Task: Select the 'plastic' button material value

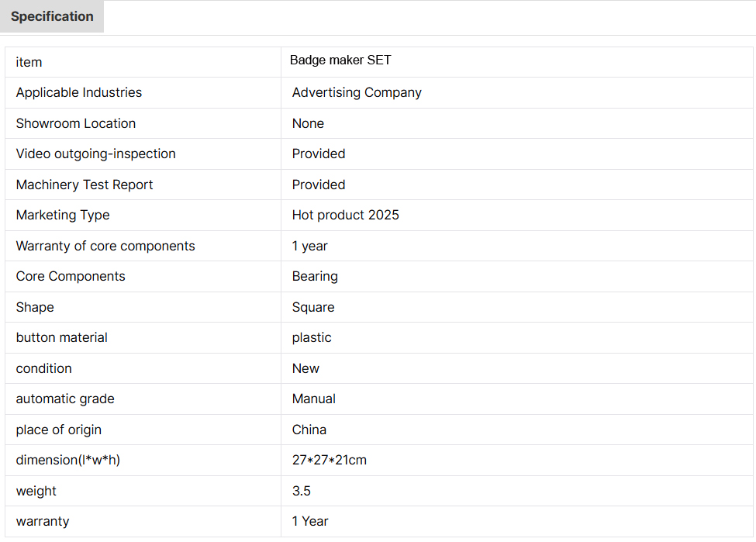Action: coord(312,337)
